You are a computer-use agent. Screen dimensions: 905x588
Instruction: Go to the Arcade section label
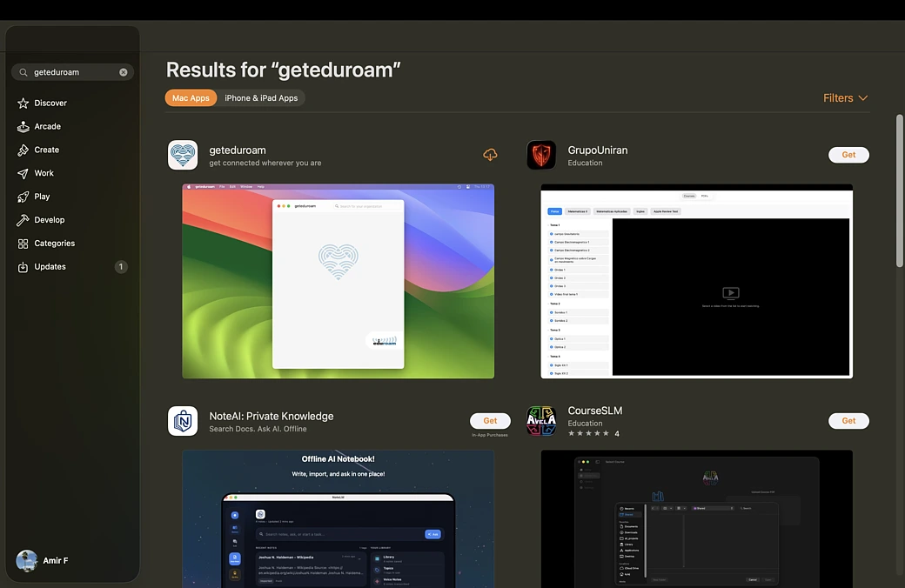tap(47, 126)
